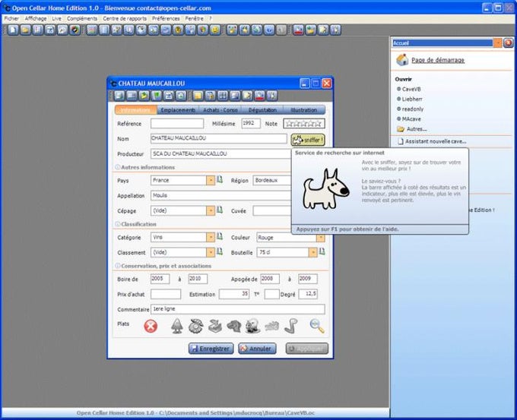Click the Nom field CHATEAU MAUCAILLOU
The width and height of the screenshot is (517, 420).
click(x=219, y=138)
